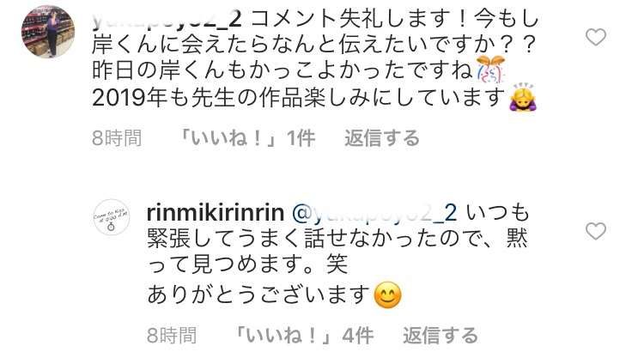The height and width of the screenshot is (352, 644).
Task: Open the rinmikirinrin username profile
Action: (216, 213)
